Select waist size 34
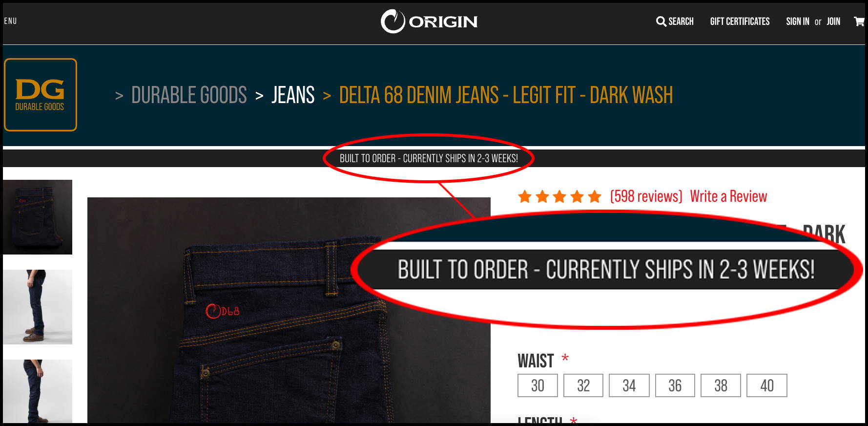Image resolution: width=868 pixels, height=426 pixels. [629, 385]
